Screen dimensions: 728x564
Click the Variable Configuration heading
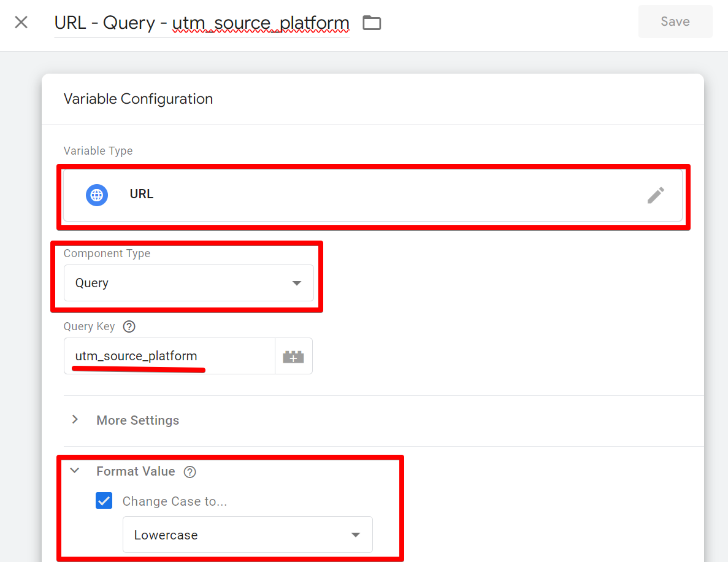(138, 98)
